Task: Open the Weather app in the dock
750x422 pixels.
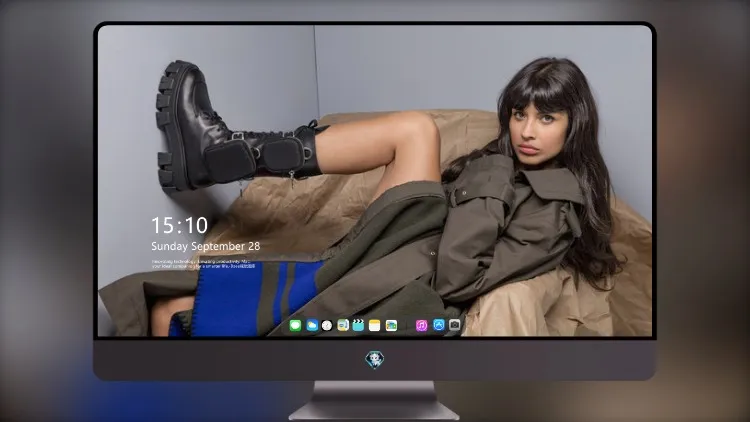Action: pos(312,325)
